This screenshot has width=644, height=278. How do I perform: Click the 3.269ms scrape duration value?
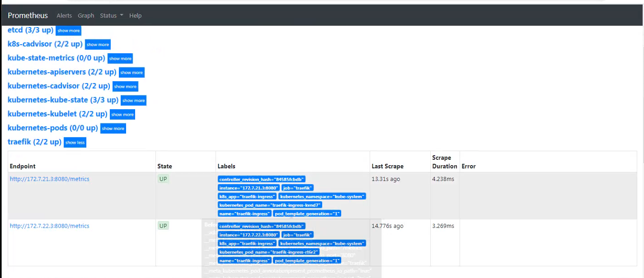[x=443, y=226]
